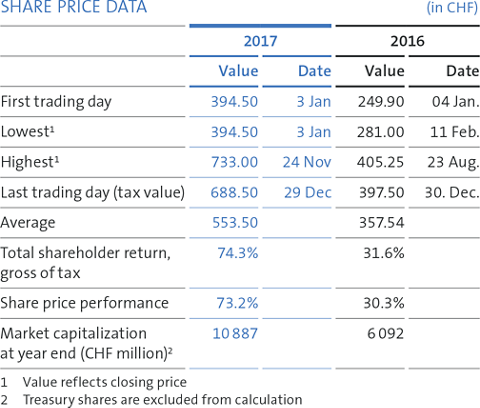Image resolution: width=480 pixels, height=408 pixels.
Task: Select the 11 Feb. date cell
Action: pyautogui.click(x=455, y=132)
